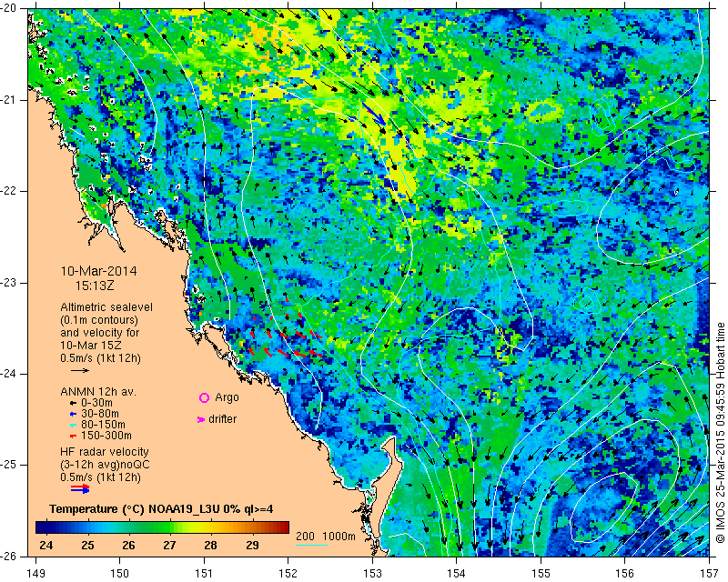Screen dimensions: 728x582
Task: Click the cyan 200m depth contour legend line
Action: (x=311, y=545)
